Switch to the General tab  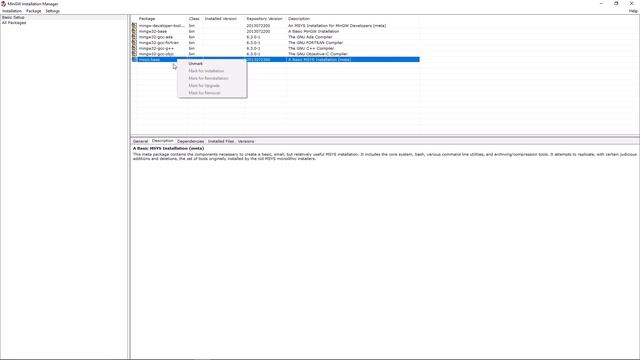pyautogui.click(x=140, y=141)
